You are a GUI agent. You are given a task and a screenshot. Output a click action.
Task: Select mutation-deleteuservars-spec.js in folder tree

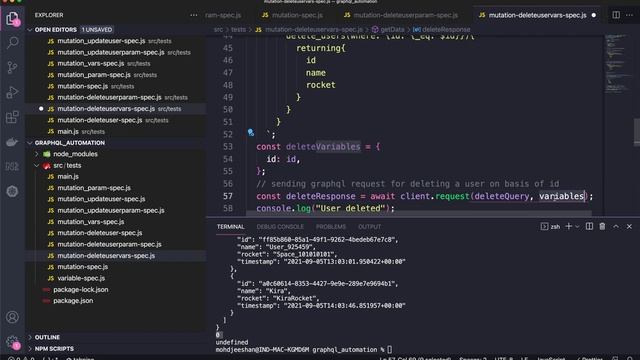[x=106, y=256]
